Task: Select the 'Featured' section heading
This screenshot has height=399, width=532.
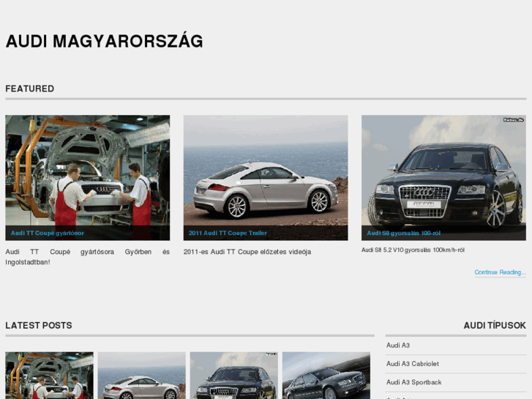Action: [x=30, y=89]
